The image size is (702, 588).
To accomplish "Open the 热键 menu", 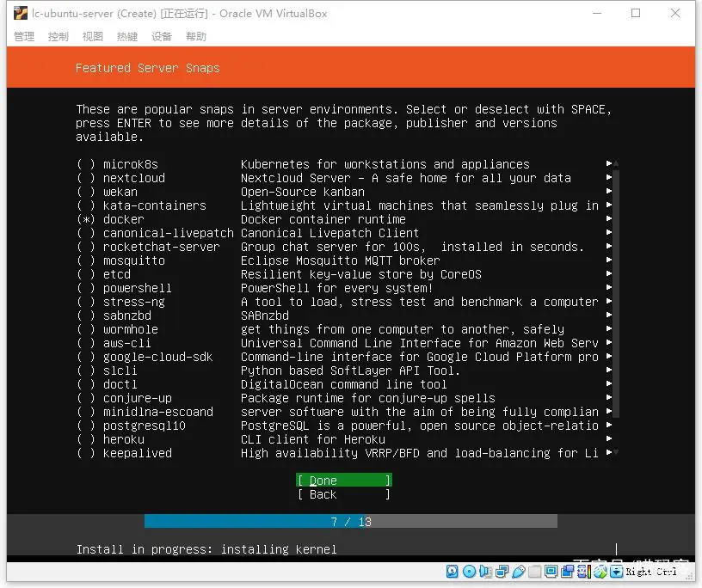I will tap(127, 37).
